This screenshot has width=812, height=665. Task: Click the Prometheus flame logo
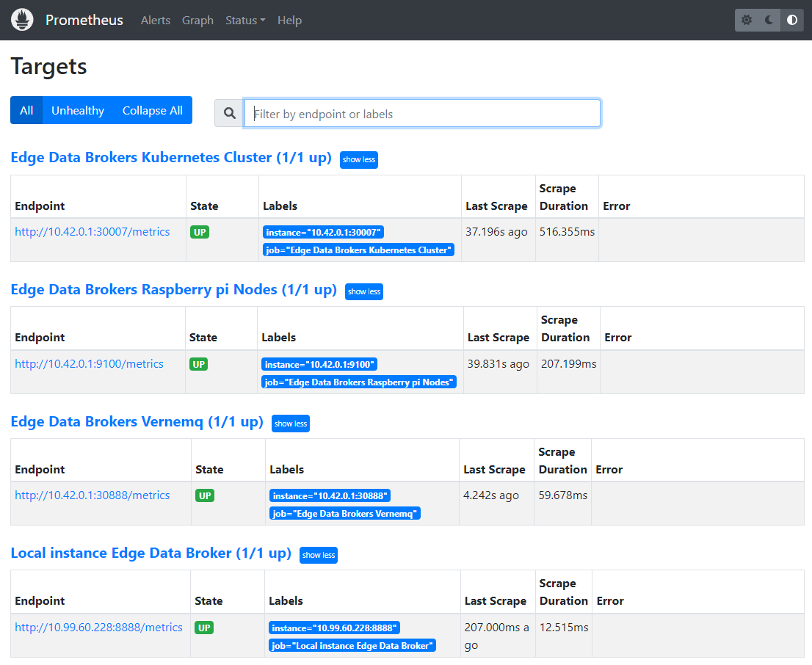tap(22, 20)
